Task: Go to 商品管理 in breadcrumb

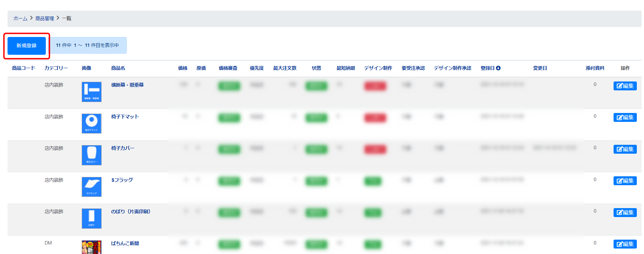Action: pyautogui.click(x=45, y=18)
